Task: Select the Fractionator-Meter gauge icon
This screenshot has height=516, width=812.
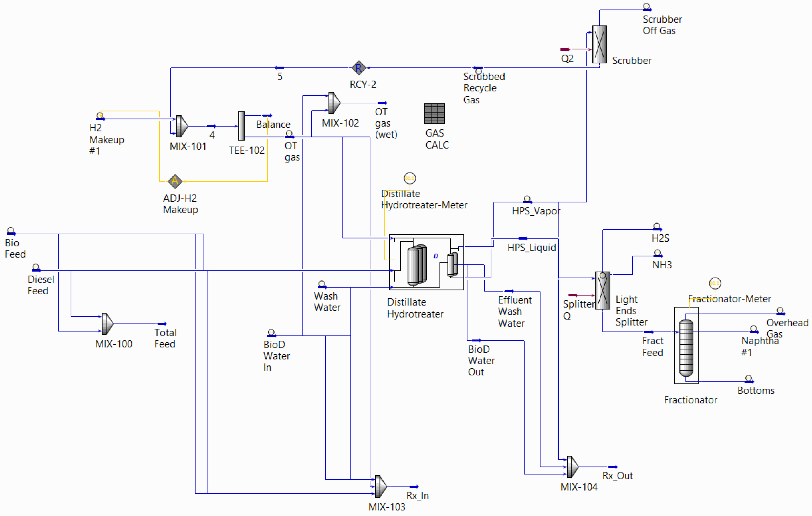Action: pos(715,283)
